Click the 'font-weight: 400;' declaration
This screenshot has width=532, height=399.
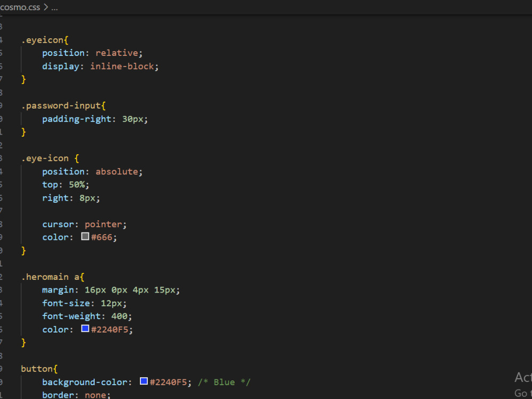pos(87,316)
